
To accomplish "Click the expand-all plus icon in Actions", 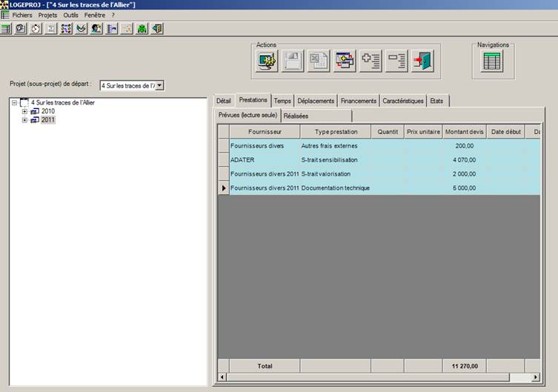I will [x=371, y=62].
